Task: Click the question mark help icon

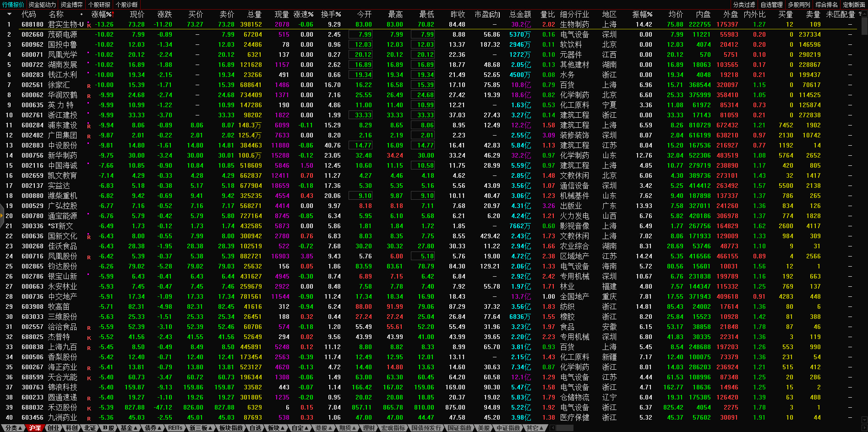Action: click(x=860, y=15)
